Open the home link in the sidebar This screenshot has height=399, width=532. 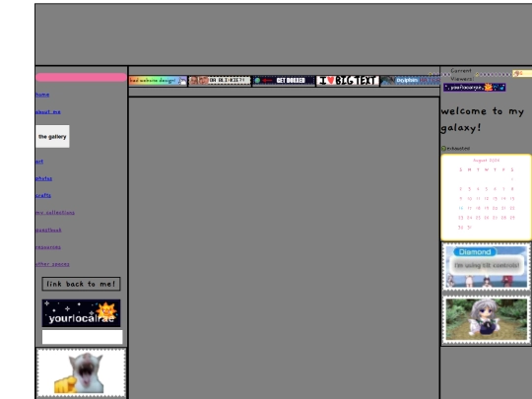(42, 95)
